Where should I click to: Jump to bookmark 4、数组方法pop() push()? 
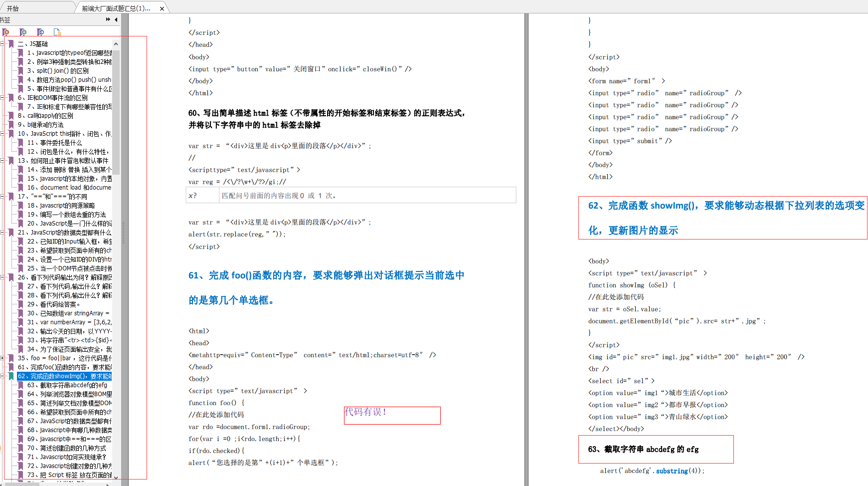[69, 80]
